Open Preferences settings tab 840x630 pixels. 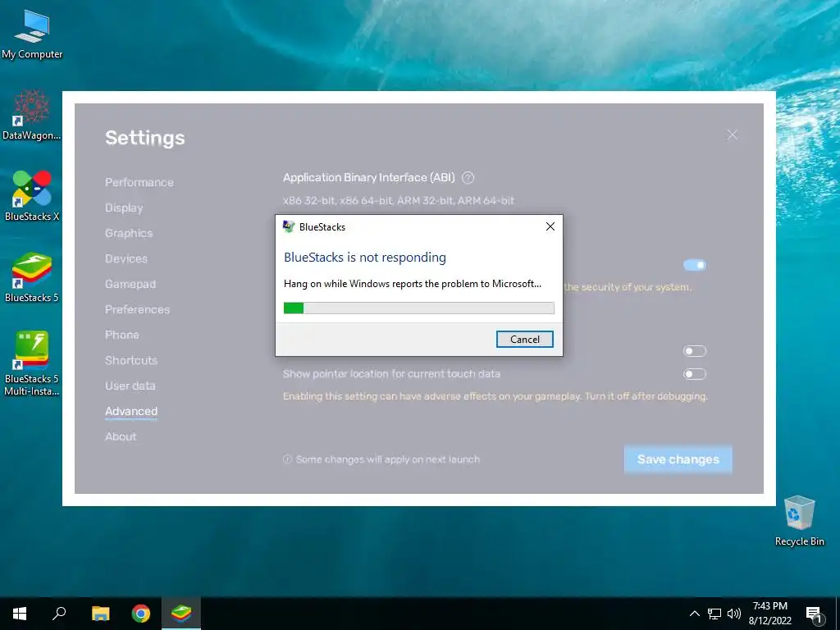pyautogui.click(x=137, y=309)
